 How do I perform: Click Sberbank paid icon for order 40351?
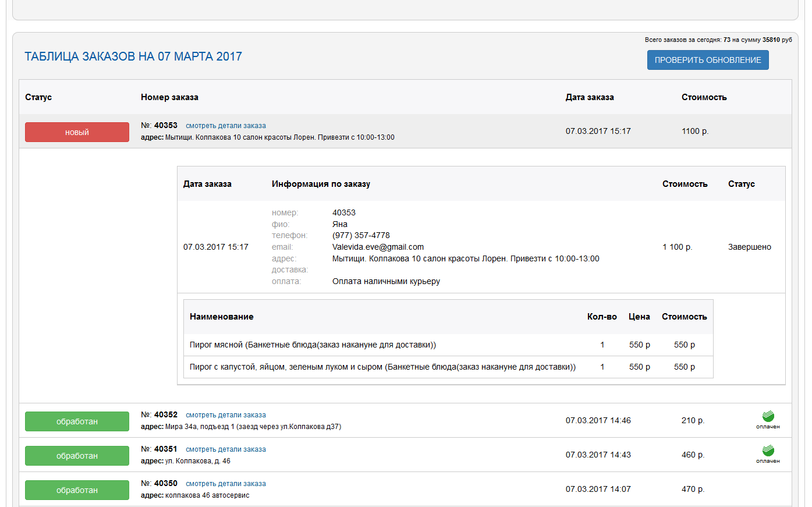click(768, 453)
